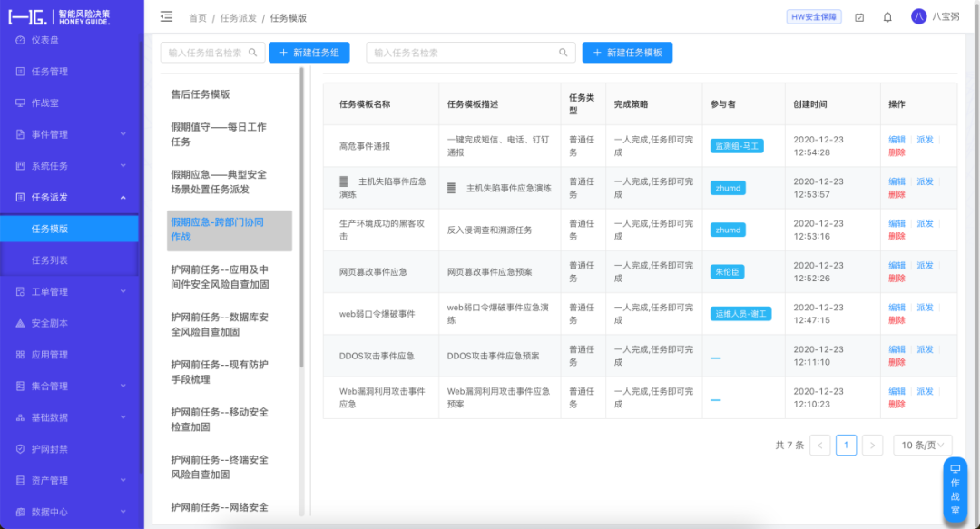Open the calendar check icon in header
The height and width of the screenshot is (529, 980).
[859, 17]
